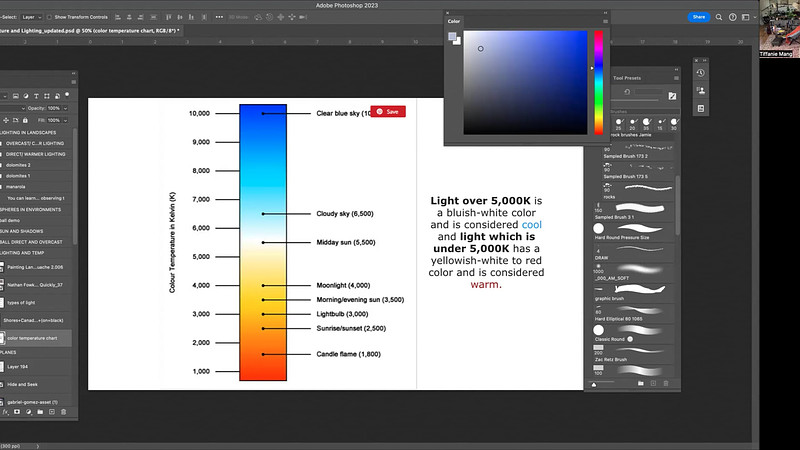Filter layers by adjustment layer icon
This screenshot has height=450, width=800.
26,96
